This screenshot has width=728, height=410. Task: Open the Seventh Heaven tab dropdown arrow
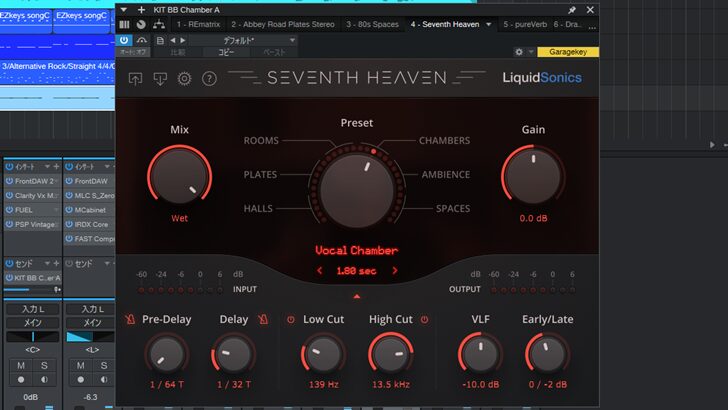click(x=488, y=24)
